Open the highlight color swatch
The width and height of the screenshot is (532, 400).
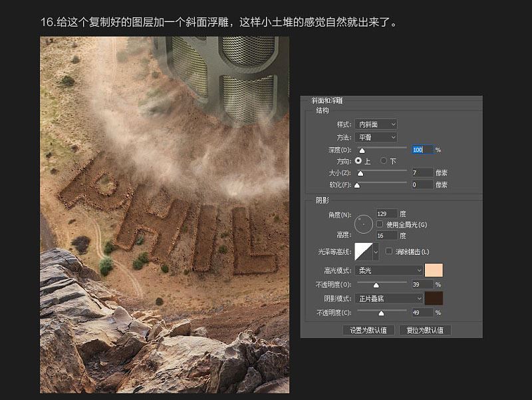(x=433, y=270)
